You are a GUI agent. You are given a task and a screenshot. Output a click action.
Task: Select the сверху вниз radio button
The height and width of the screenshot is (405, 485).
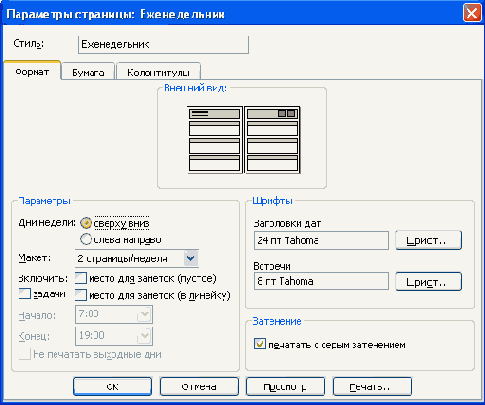tap(86, 223)
